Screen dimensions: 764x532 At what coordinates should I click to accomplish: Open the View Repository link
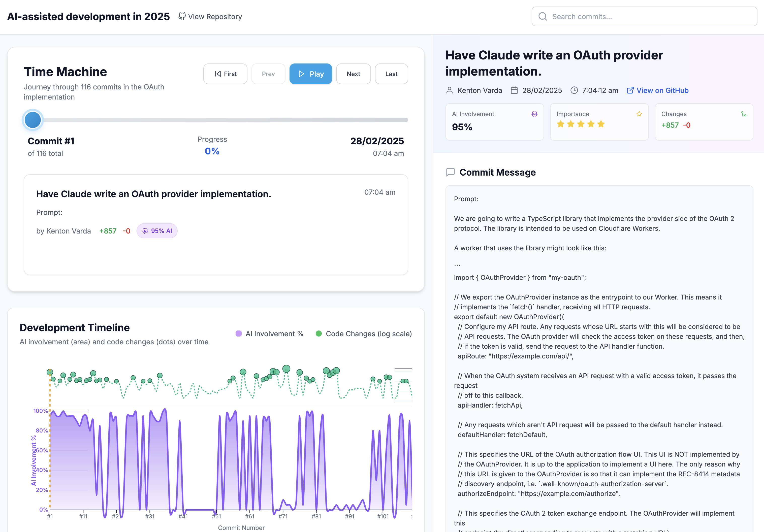click(x=210, y=16)
